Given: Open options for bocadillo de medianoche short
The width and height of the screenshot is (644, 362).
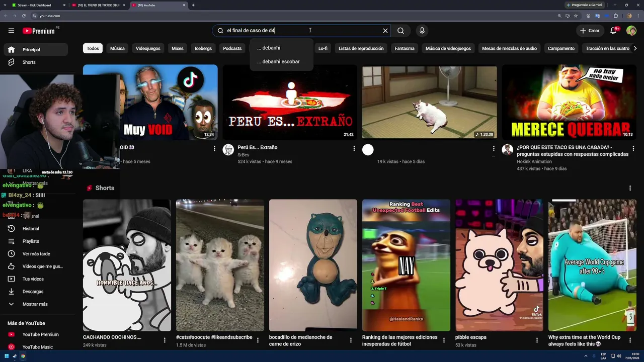Looking at the screenshot, I should click(x=351, y=340).
